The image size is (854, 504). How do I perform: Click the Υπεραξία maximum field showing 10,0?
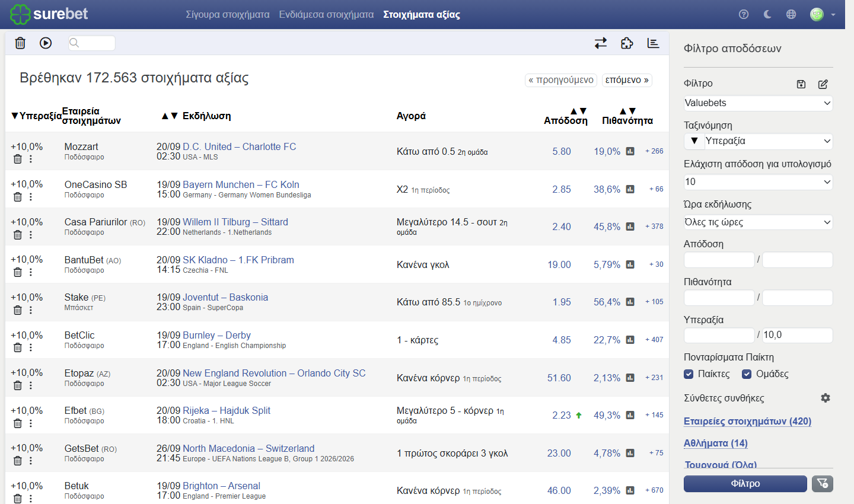coord(797,335)
